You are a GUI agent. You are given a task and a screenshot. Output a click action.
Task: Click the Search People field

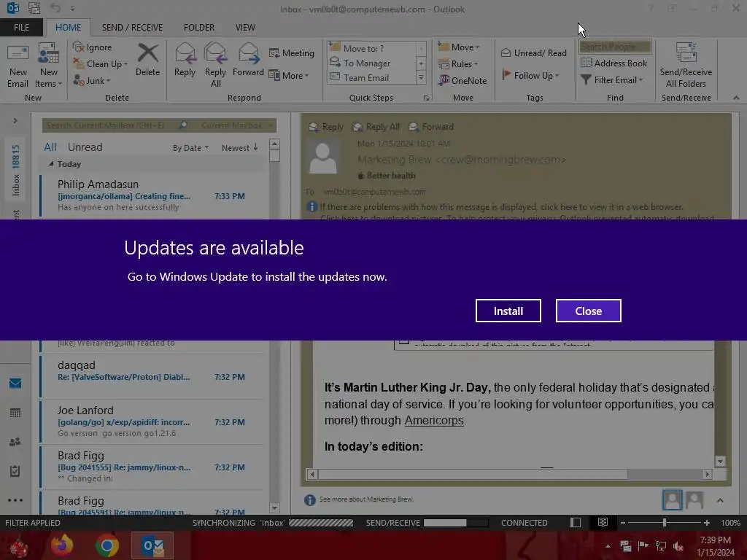[x=615, y=47]
